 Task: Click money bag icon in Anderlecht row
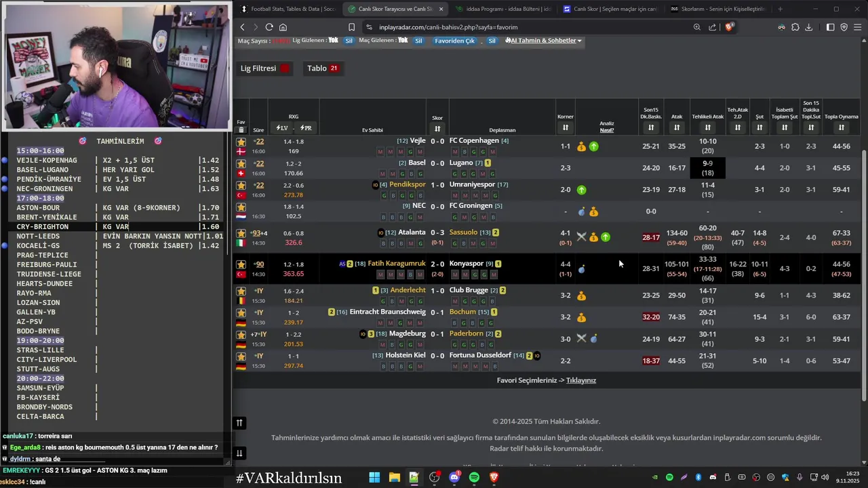click(x=581, y=296)
